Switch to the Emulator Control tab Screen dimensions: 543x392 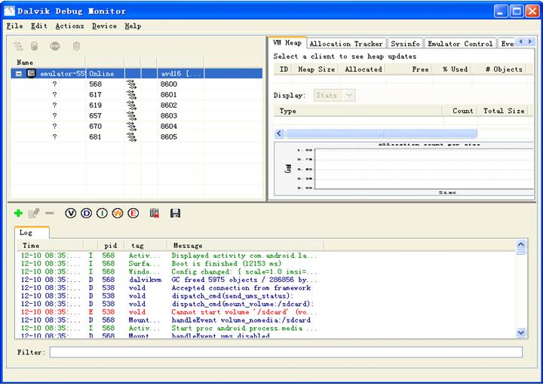[460, 44]
